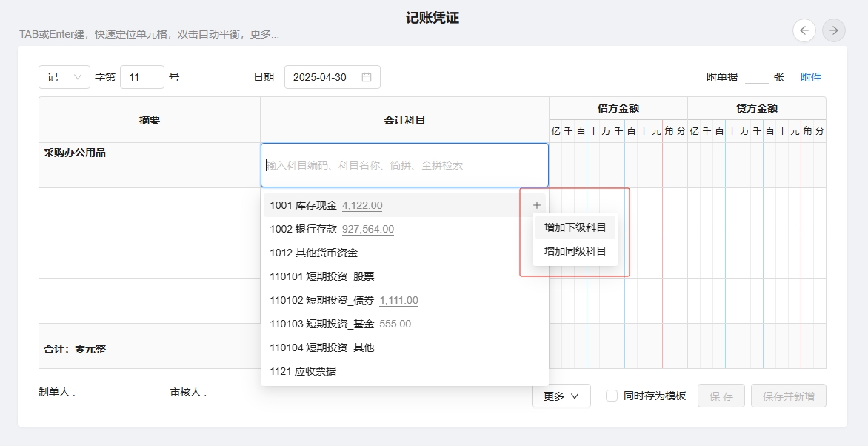Screen dimensions: 868x446
Task: Click the voucher number field showing 11
Action: (141, 77)
